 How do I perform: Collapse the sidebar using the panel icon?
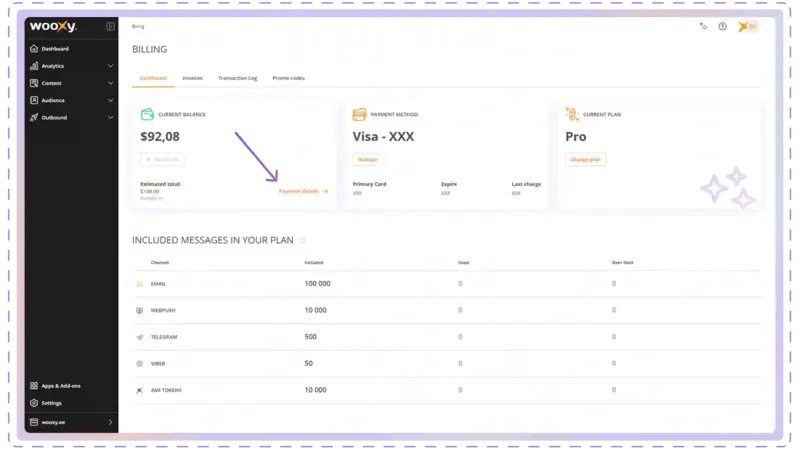pyautogui.click(x=110, y=27)
